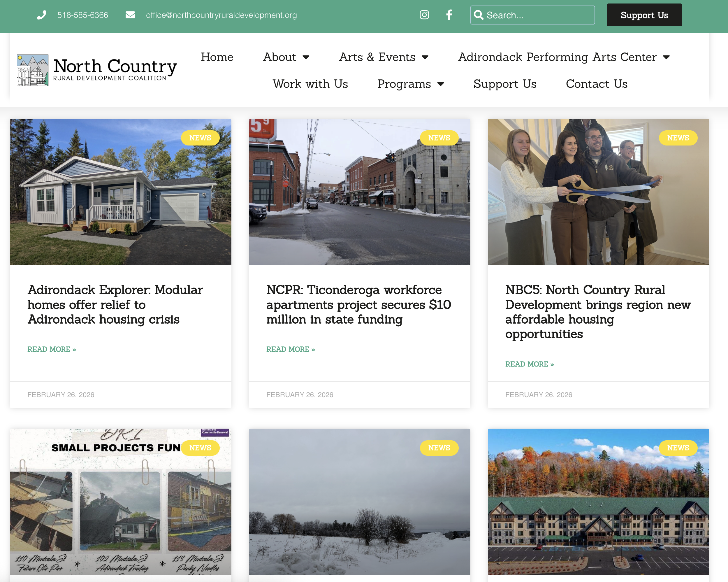The height and width of the screenshot is (582, 728).
Task: Click the phone handset icon
Action: pos(42,15)
